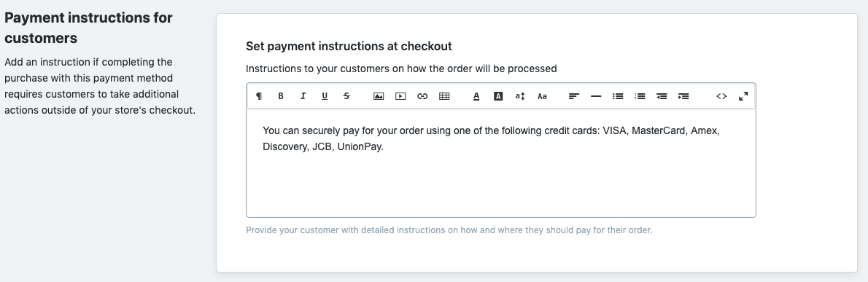Insert a hyperlink
868x282 pixels.
[422, 96]
